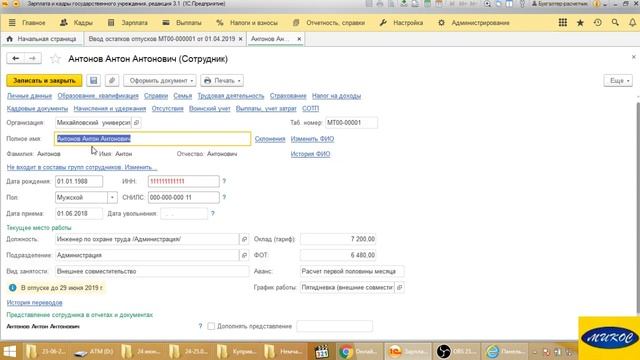This screenshot has width=640, height=360.
Task: Open organization field link icon
Action: click(136, 122)
